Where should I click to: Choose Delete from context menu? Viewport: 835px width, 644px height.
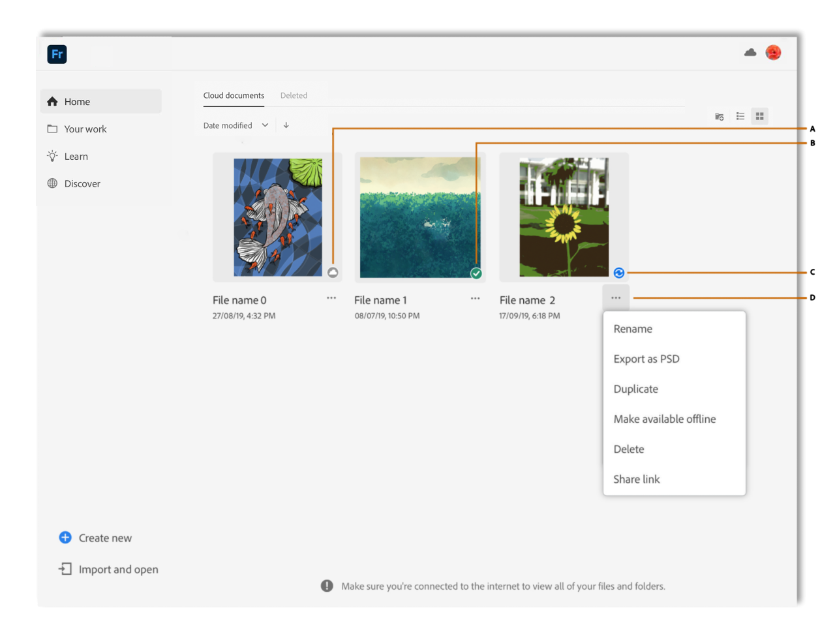[629, 449]
